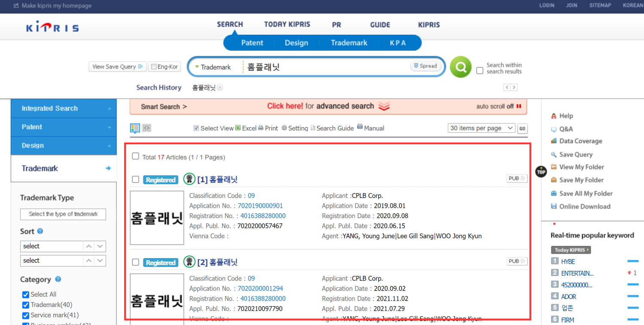Go to previous search history entries
The width and height of the screenshot is (644, 325).
(507, 87)
